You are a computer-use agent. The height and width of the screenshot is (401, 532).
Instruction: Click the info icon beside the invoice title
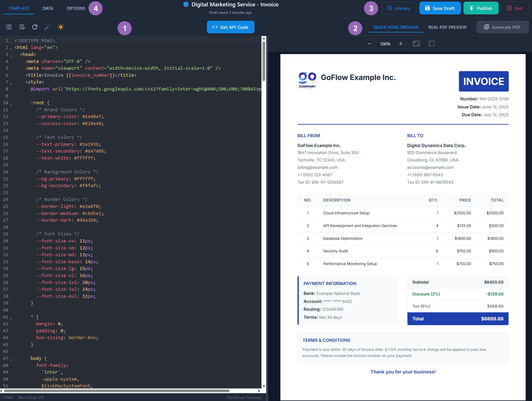click(185, 4)
